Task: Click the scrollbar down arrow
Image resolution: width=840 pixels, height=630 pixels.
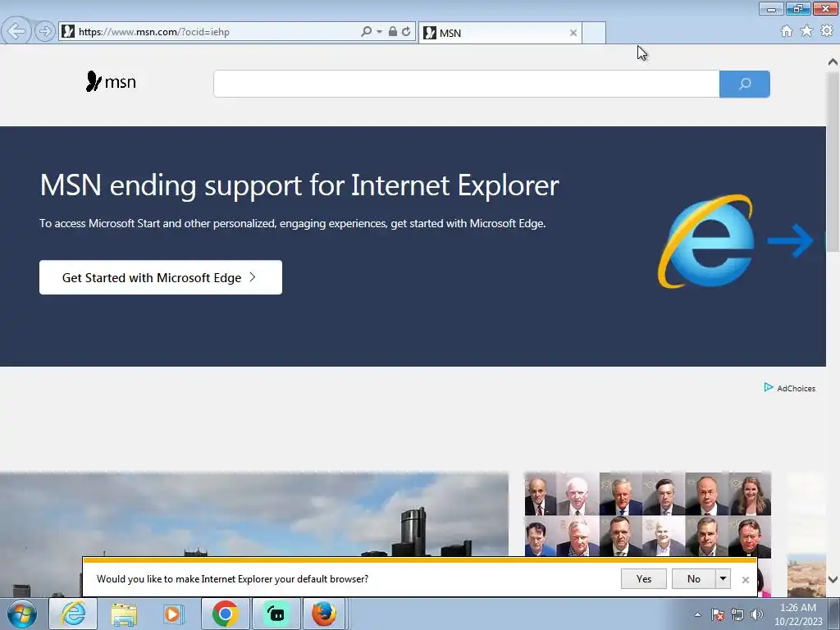Action: pyautogui.click(x=833, y=579)
